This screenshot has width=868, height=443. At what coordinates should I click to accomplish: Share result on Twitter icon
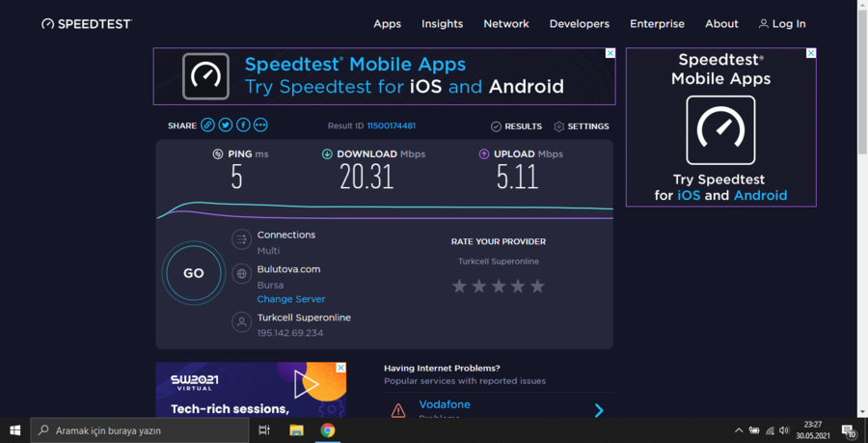click(225, 125)
